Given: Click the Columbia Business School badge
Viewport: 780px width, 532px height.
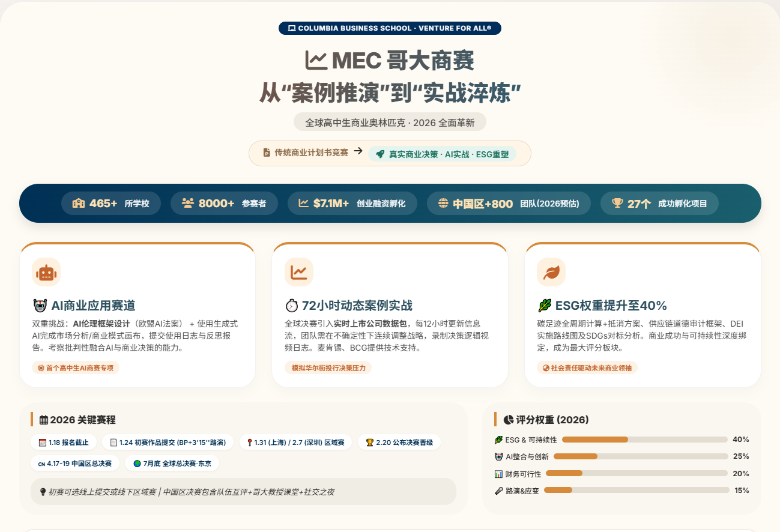Looking at the screenshot, I should [390, 28].
